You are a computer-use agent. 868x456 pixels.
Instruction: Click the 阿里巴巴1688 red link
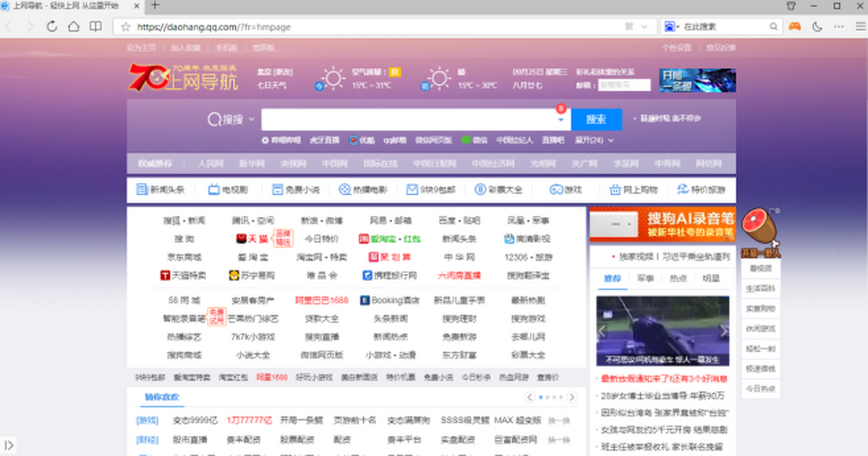click(x=322, y=300)
